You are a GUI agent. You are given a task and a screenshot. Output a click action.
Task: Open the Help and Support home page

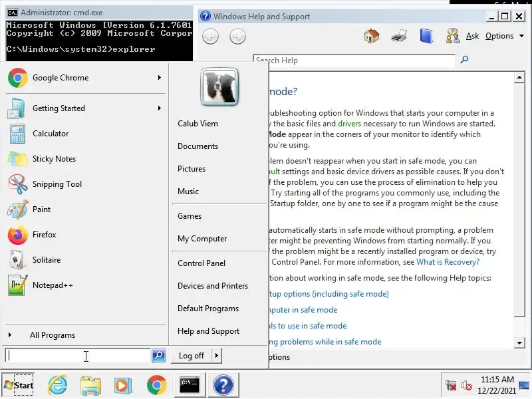pyautogui.click(x=372, y=36)
